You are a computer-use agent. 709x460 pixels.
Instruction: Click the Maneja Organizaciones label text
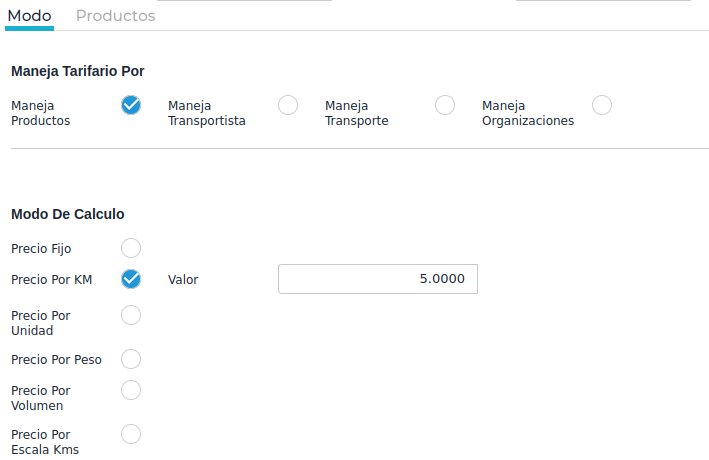(528, 113)
